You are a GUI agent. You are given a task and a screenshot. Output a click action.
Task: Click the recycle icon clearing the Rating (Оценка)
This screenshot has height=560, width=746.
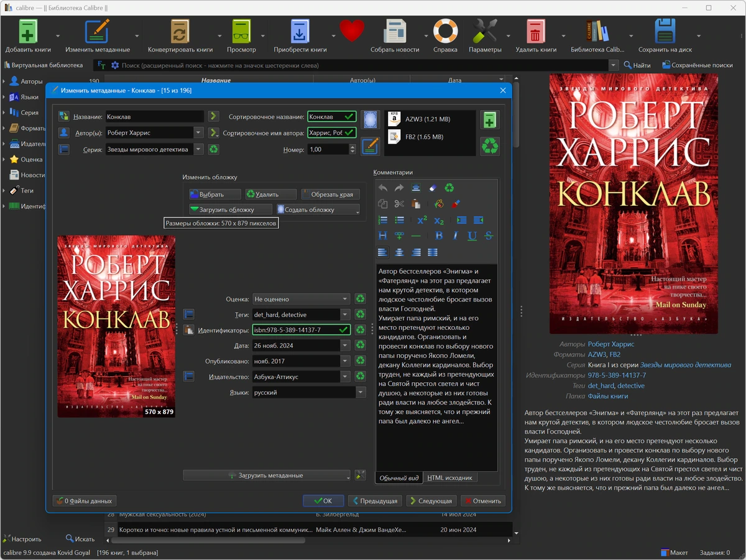click(360, 299)
